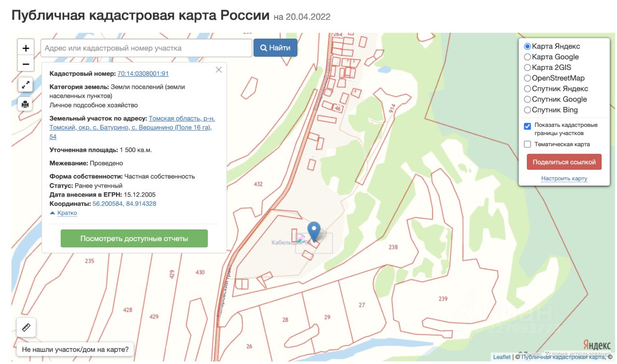The image size is (617, 364).
Task: Click parcel 432 on the map
Action: (258, 184)
